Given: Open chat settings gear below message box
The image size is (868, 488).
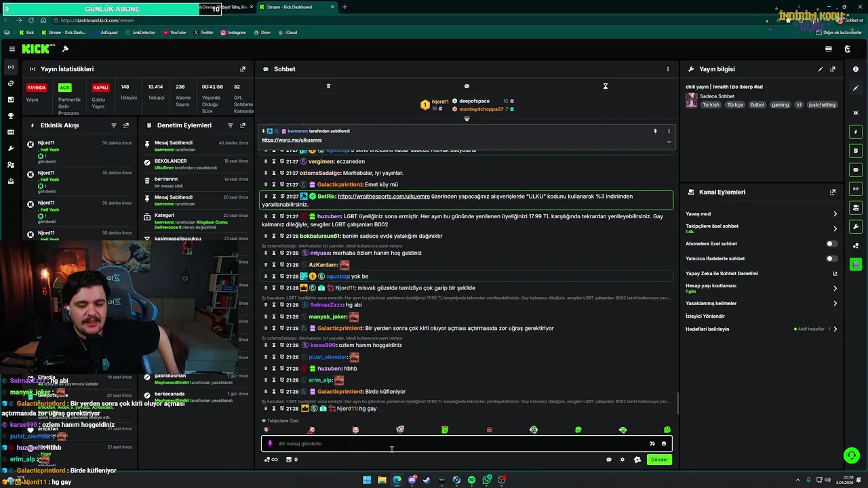Looking at the screenshot, I should (623, 460).
